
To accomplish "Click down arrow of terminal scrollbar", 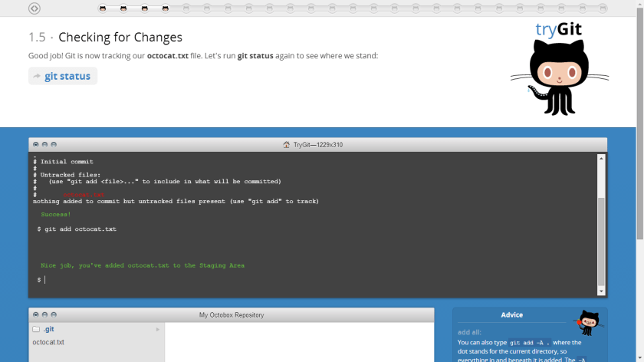I will [x=601, y=291].
